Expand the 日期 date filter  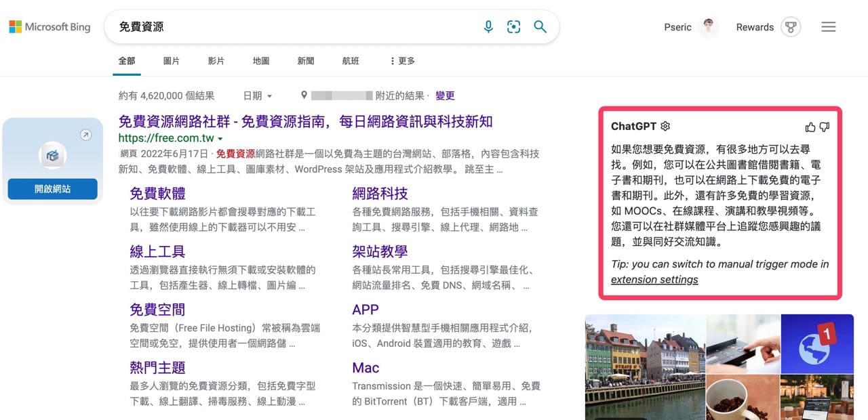coord(257,96)
